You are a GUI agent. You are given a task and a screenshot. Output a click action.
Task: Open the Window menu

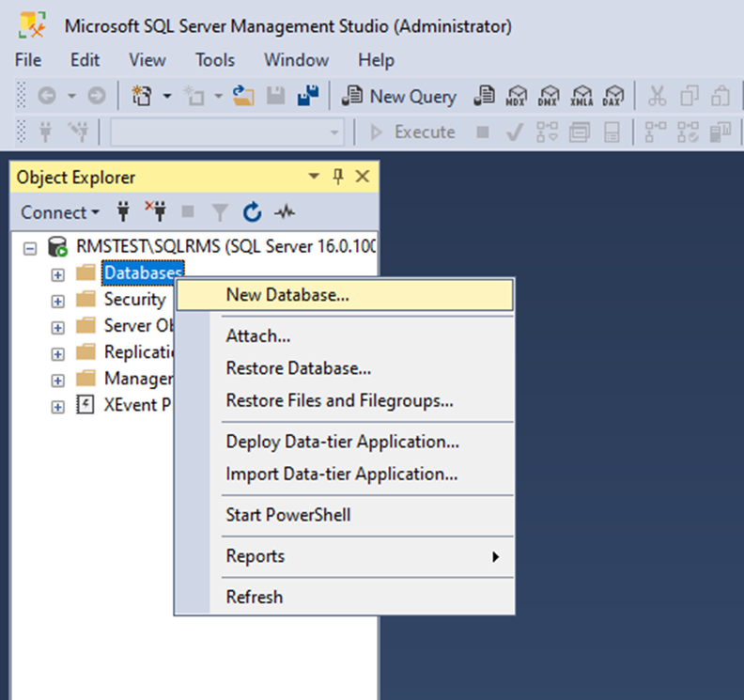296,60
